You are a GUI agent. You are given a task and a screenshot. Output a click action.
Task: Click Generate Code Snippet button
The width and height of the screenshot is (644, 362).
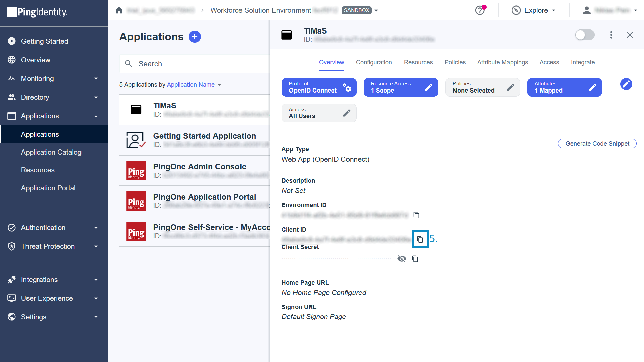[x=597, y=143]
